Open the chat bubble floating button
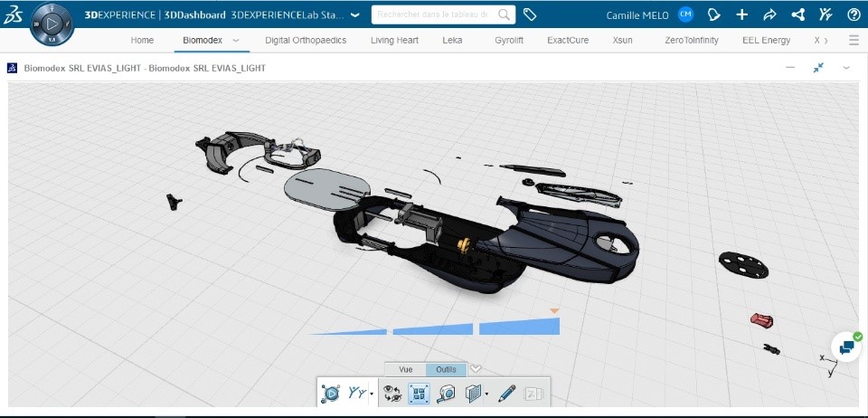This screenshot has width=868, height=418. click(846, 347)
